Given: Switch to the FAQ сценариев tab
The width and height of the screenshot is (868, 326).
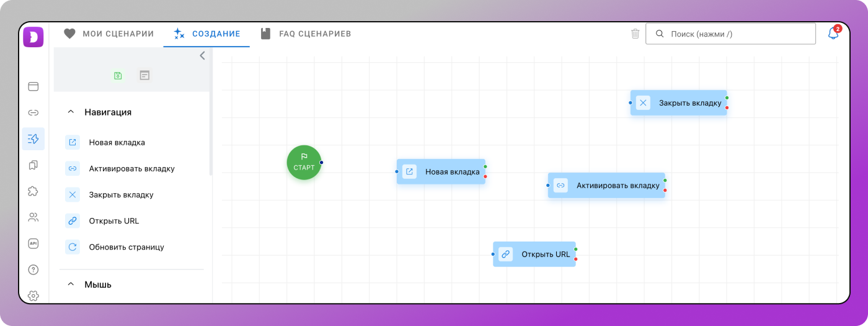Looking at the screenshot, I should point(306,34).
